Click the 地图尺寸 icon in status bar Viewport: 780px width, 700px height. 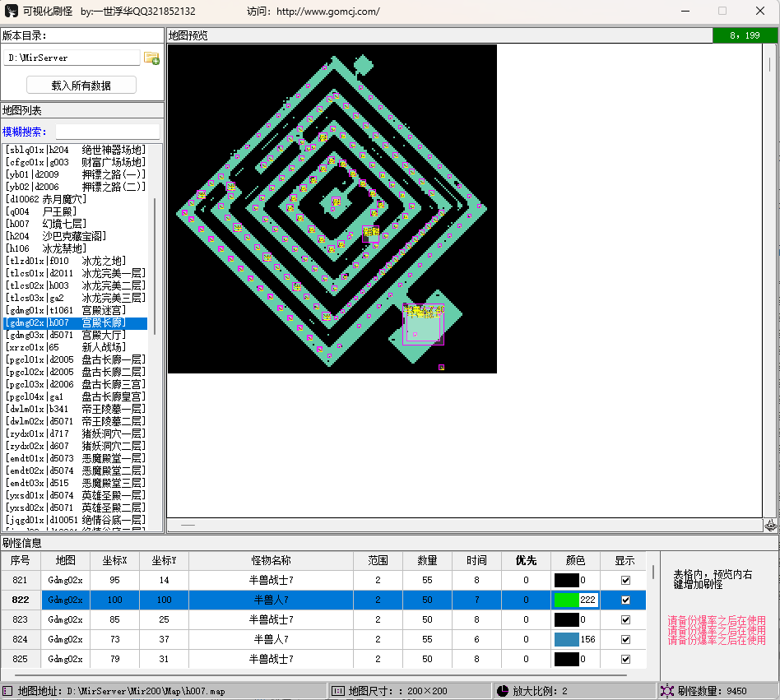pyautogui.click(x=337, y=691)
